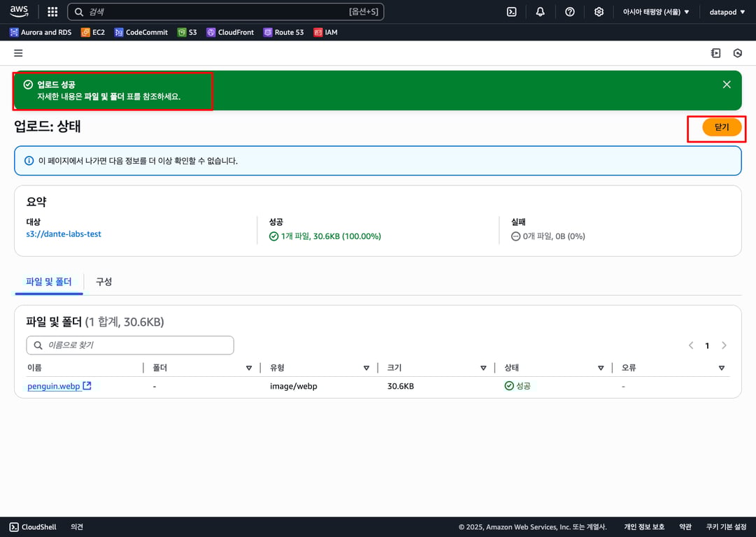Click the panel icon left of hexagon icon
Viewport: 756px width, 537px height.
point(715,53)
